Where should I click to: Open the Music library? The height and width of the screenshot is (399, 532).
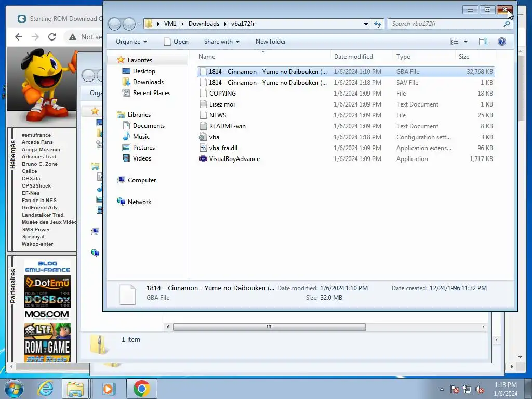(141, 137)
